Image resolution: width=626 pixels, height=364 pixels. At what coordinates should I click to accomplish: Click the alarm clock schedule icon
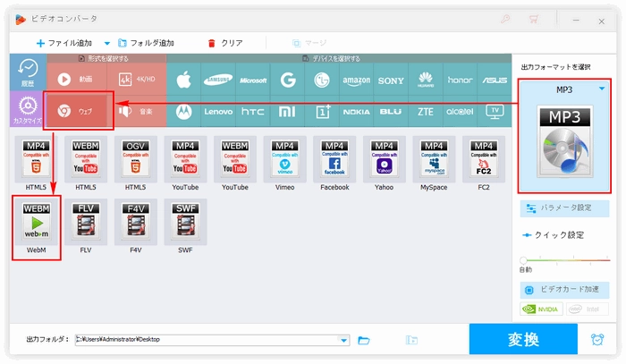click(x=597, y=340)
